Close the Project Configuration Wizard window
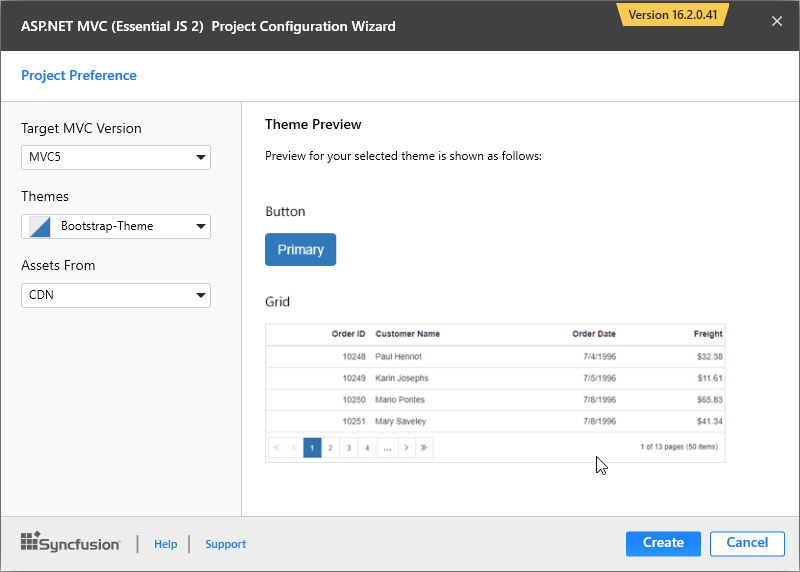This screenshot has height=572, width=800. pos(777,22)
